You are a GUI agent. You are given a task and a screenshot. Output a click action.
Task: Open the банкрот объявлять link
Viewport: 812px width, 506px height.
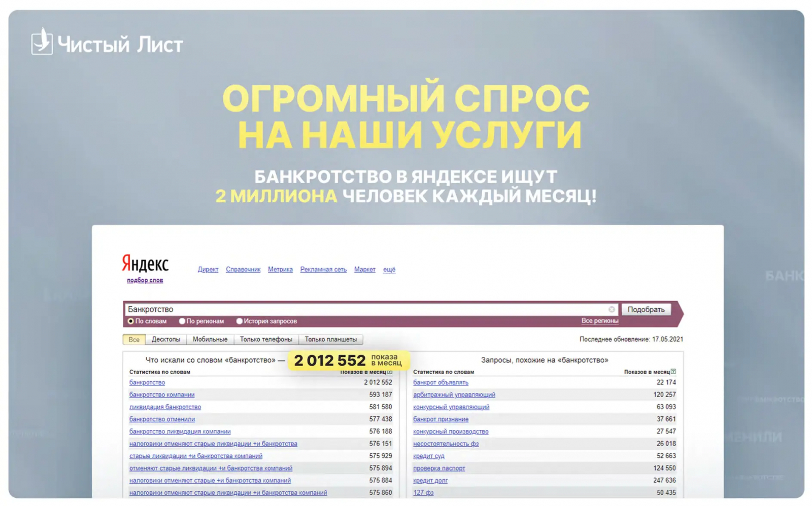[x=441, y=382]
